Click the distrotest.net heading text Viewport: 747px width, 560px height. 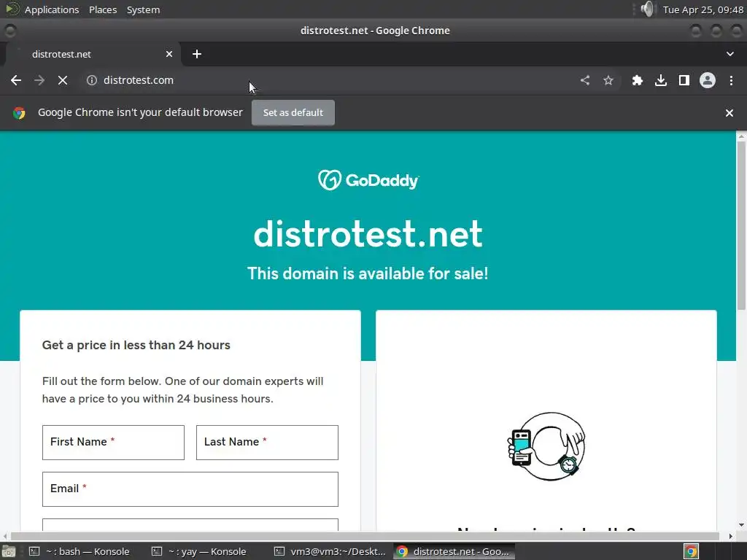click(368, 234)
